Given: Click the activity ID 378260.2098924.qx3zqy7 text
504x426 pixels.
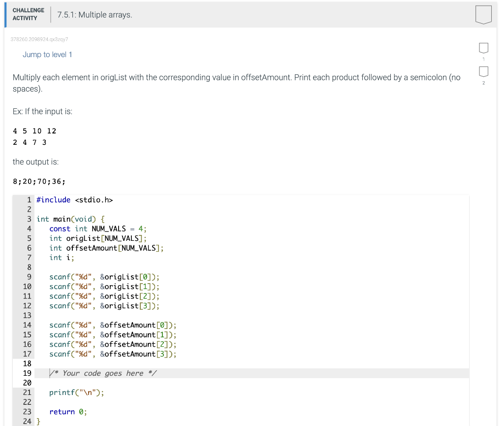Looking at the screenshot, I should 39,39.
